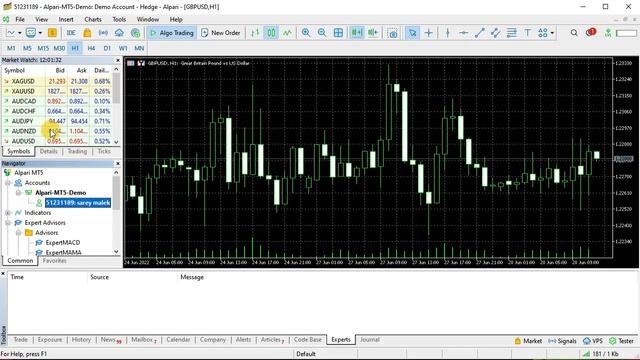Toggle Algo Trading
640x360 pixels.
pos(171,33)
